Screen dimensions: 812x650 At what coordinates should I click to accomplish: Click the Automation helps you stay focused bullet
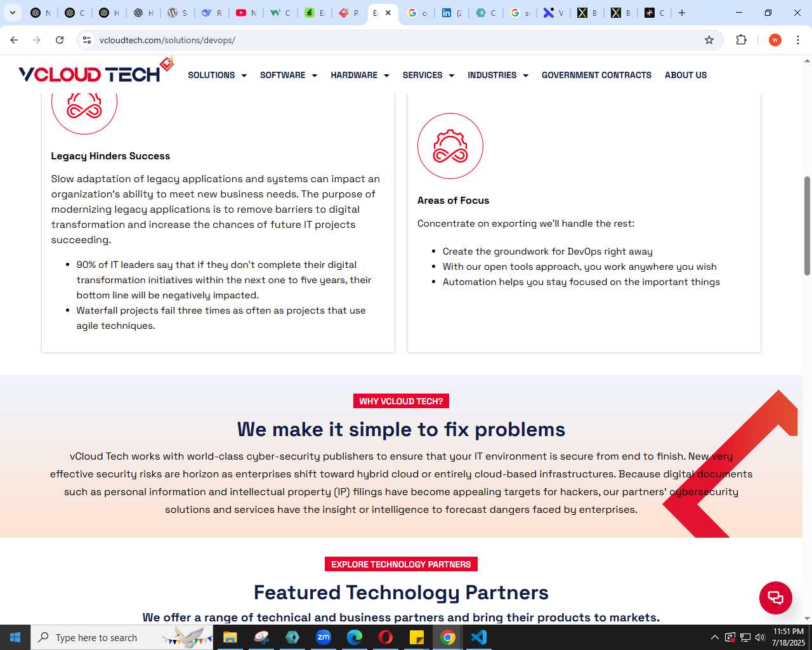coord(581,282)
